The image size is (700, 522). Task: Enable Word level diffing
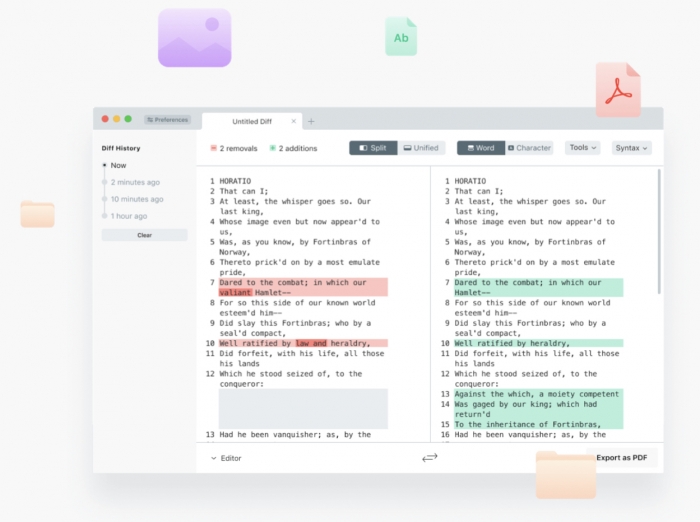tap(479, 148)
